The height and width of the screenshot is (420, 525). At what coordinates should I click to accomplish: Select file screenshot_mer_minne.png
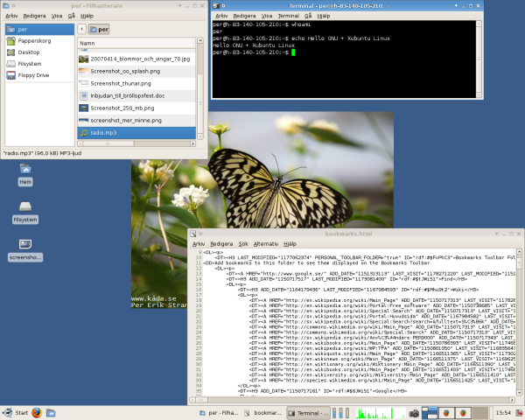click(x=136, y=120)
